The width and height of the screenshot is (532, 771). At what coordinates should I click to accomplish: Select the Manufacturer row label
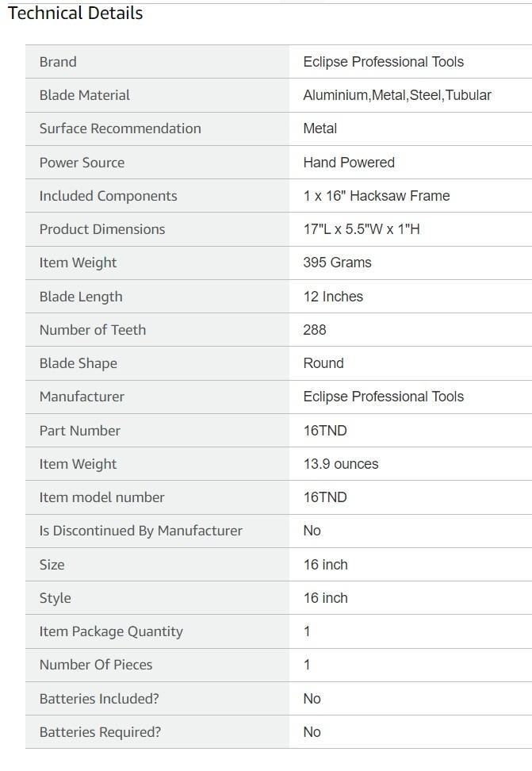[x=82, y=397]
